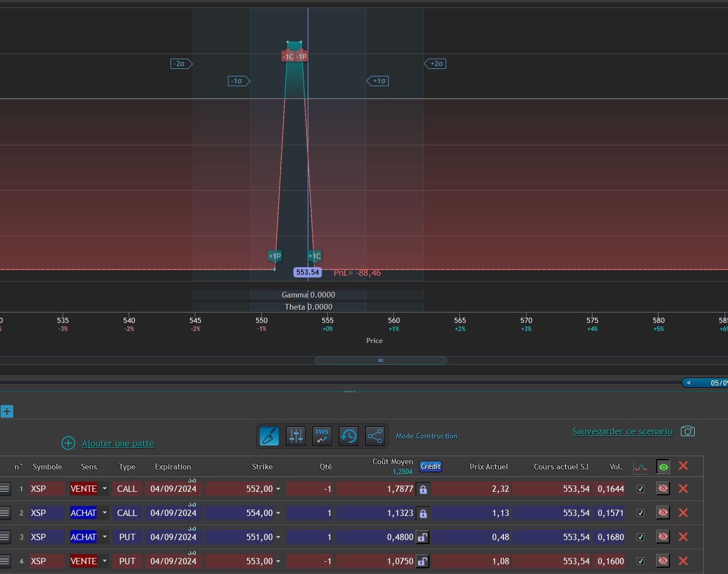Click the share scenario icon
The width and height of the screenshot is (728, 574).
click(x=374, y=436)
